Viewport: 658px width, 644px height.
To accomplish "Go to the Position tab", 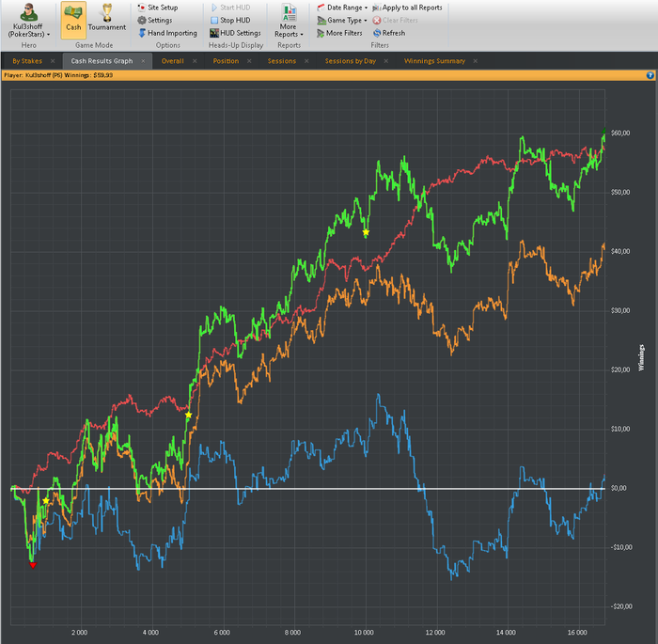I will [x=226, y=61].
